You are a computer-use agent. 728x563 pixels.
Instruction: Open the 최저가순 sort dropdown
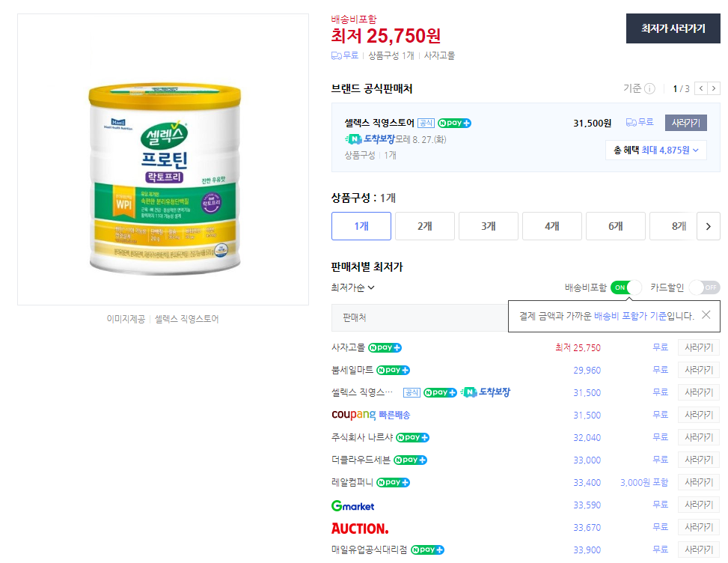pos(352,287)
